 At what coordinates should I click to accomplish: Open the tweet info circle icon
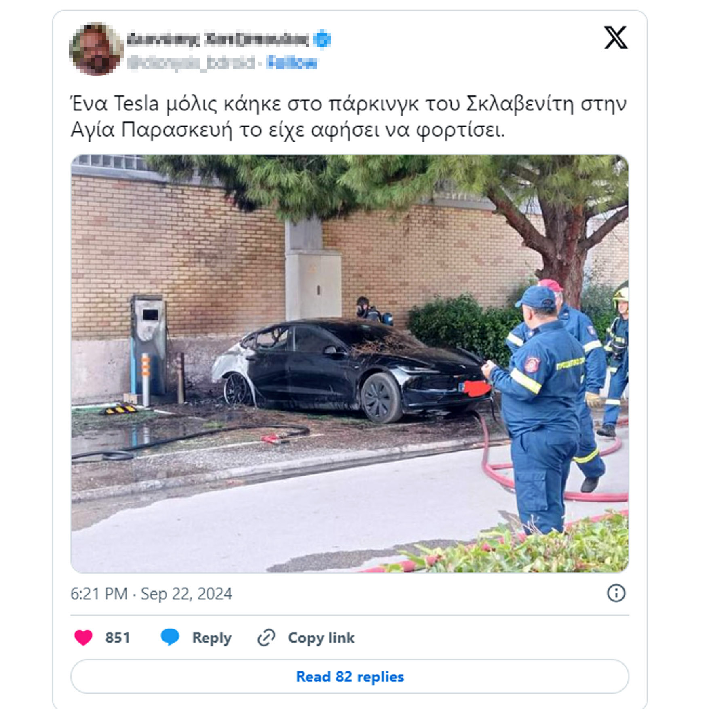[616, 593]
